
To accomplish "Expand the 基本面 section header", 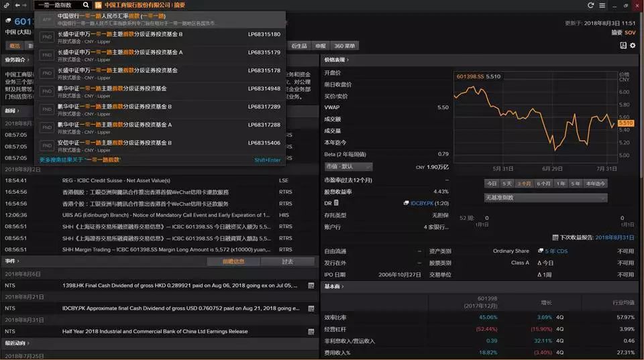I will click(x=334, y=286).
